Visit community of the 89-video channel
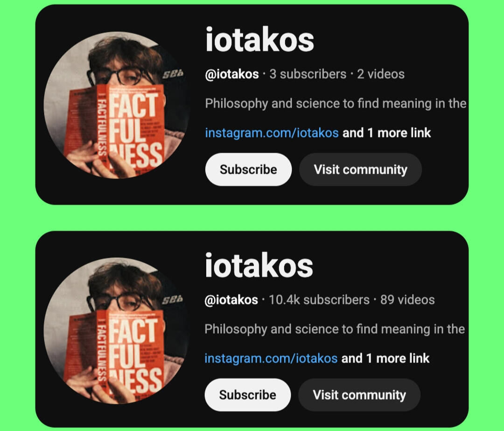 359,395
